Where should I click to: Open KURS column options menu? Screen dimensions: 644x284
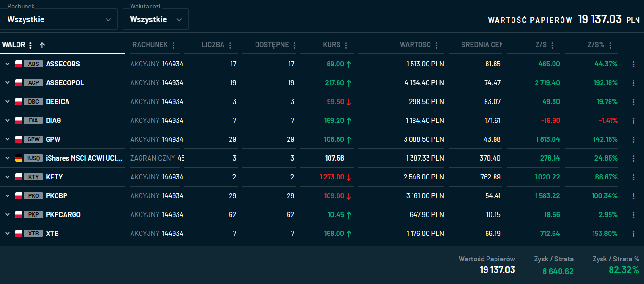pos(346,45)
